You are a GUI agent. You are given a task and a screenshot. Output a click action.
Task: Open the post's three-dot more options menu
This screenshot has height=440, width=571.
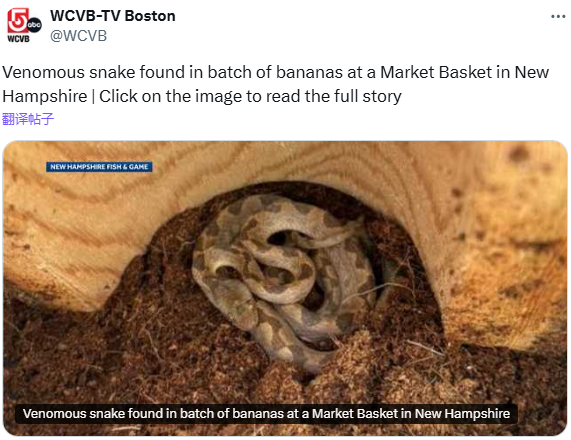coord(558,16)
